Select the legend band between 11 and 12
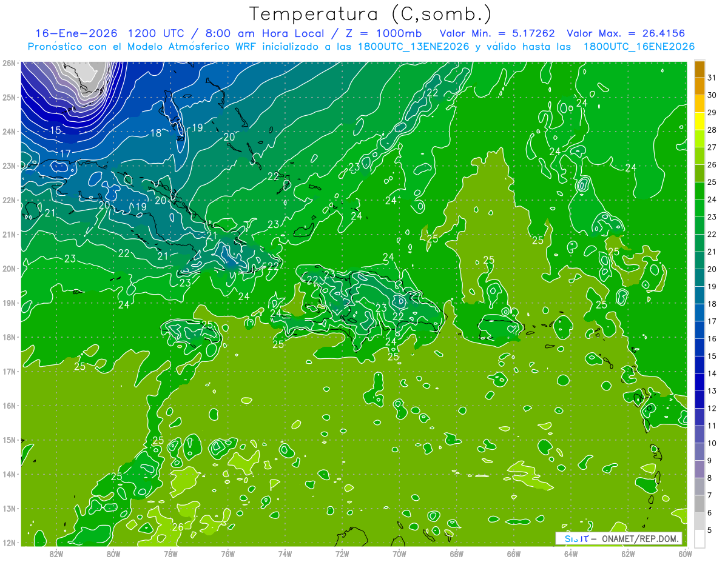728x562 pixels. [x=699, y=417]
